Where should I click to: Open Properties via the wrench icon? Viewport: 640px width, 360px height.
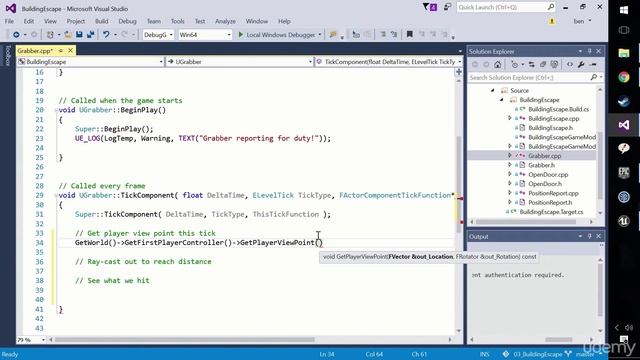(x=581, y=64)
